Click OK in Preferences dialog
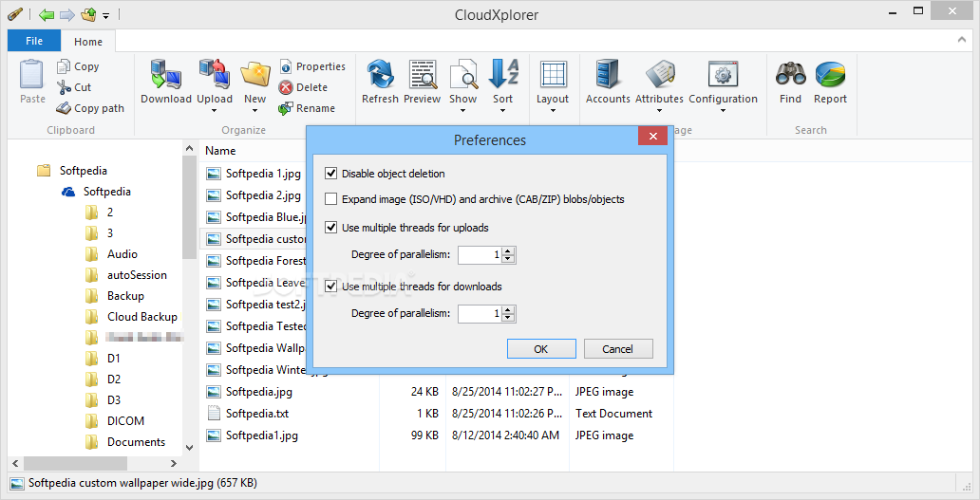This screenshot has width=980, height=500. coord(541,349)
